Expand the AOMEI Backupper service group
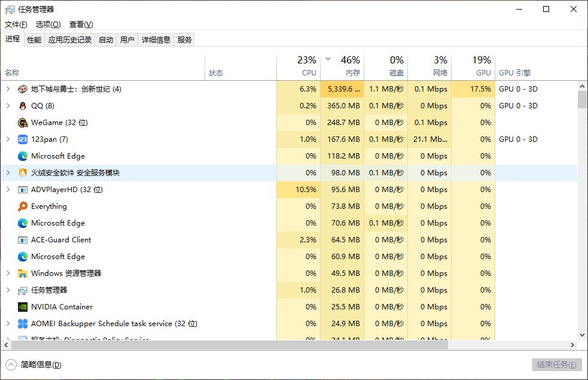This screenshot has height=380, width=588. 8,323
